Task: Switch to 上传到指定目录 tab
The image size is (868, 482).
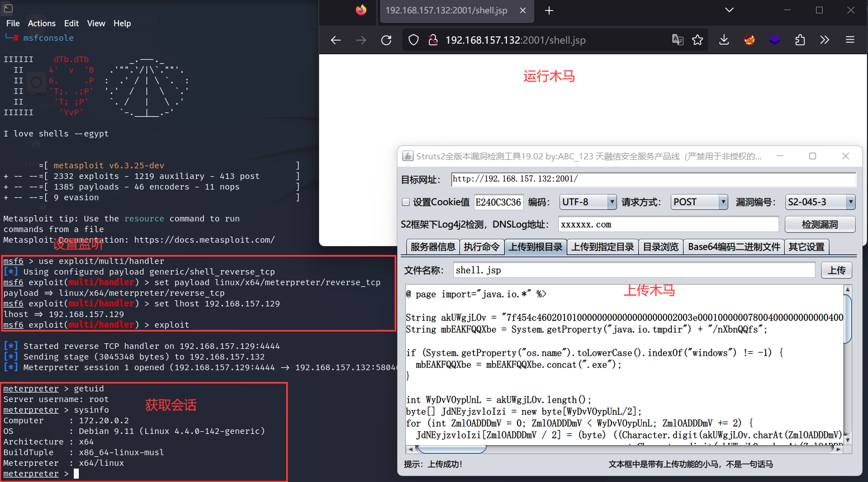Action: click(603, 247)
